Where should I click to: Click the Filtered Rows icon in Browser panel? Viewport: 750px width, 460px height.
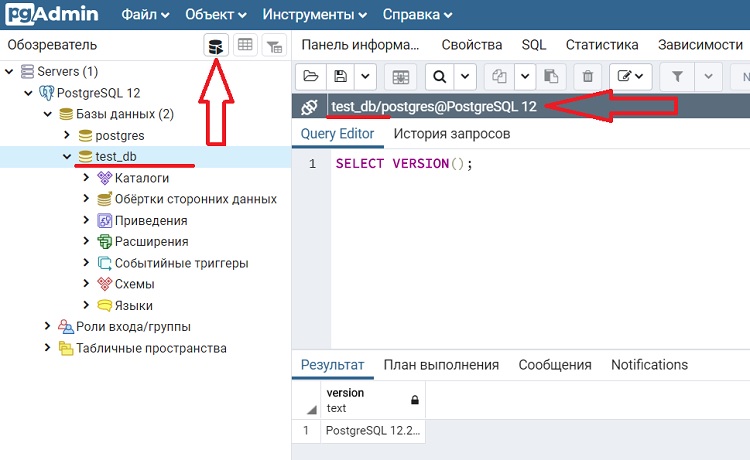(x=274, y=45)
